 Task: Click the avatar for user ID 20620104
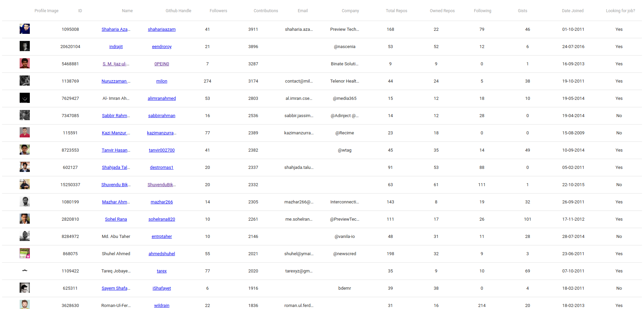25,46
